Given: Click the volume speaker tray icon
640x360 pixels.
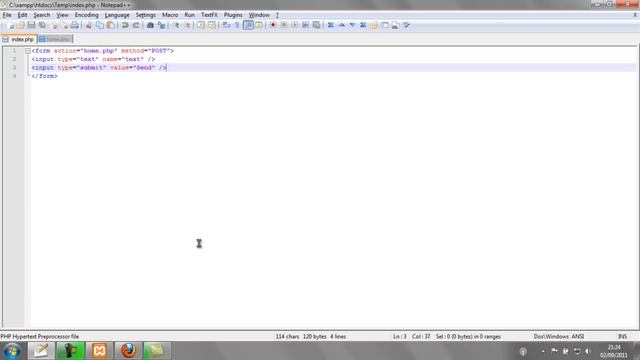Looking at the screenshot, I should click(588, 351).
